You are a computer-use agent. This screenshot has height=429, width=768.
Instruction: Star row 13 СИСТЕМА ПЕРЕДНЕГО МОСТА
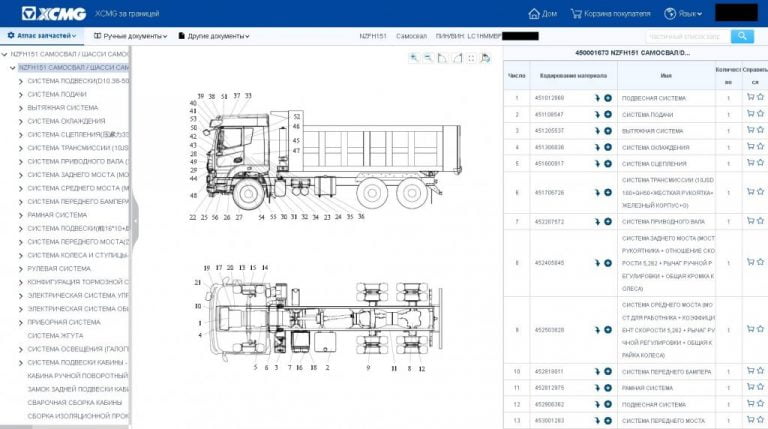(x=760, y=420)
